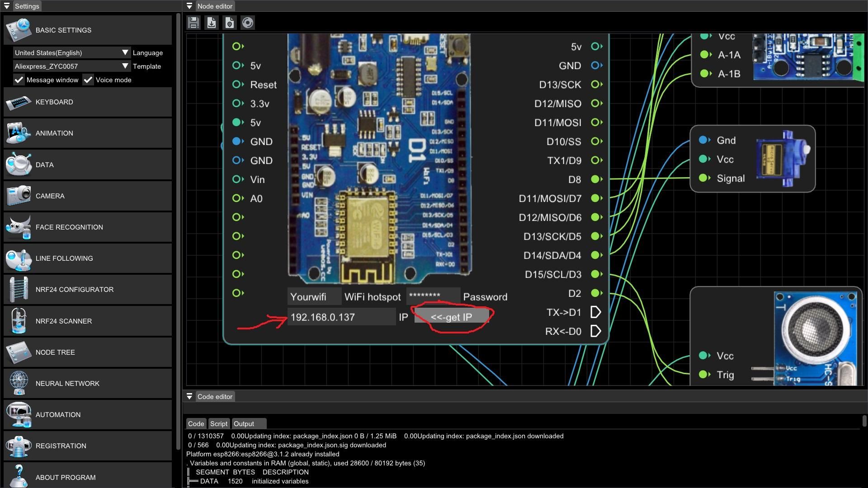The width and height of the screenshot is (868, 488).
Task: Open the LINE FOLLOWING section
Action: [x=88, y=258]
